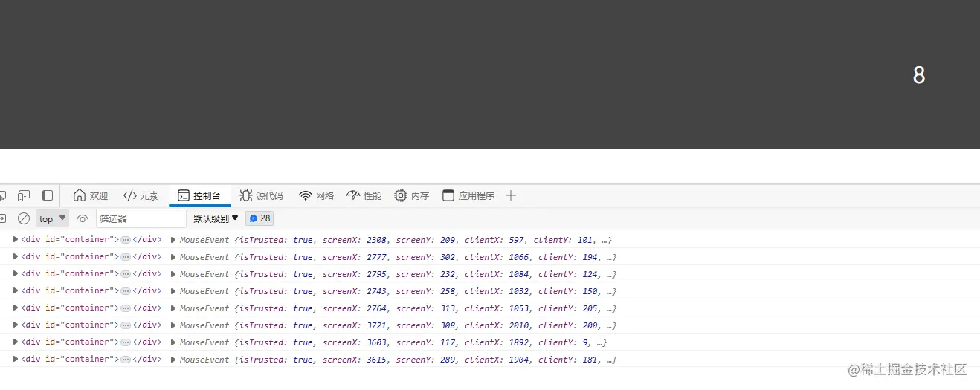The width and height of the screenshot is (980, 390).
Task: Click the plus icon for more tools
Action: [511, 195]
